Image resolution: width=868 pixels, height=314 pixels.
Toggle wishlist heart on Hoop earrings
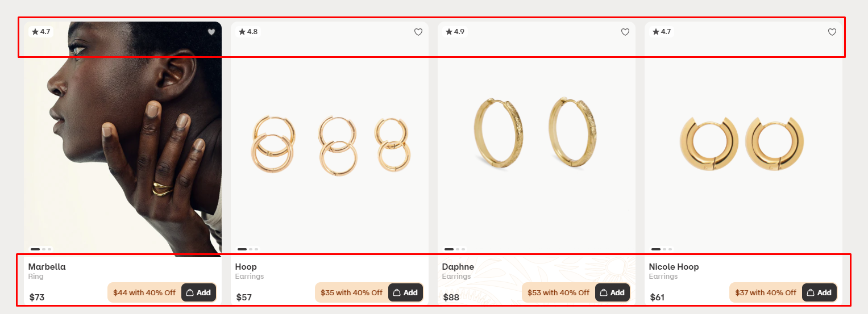tap(418, 32)
